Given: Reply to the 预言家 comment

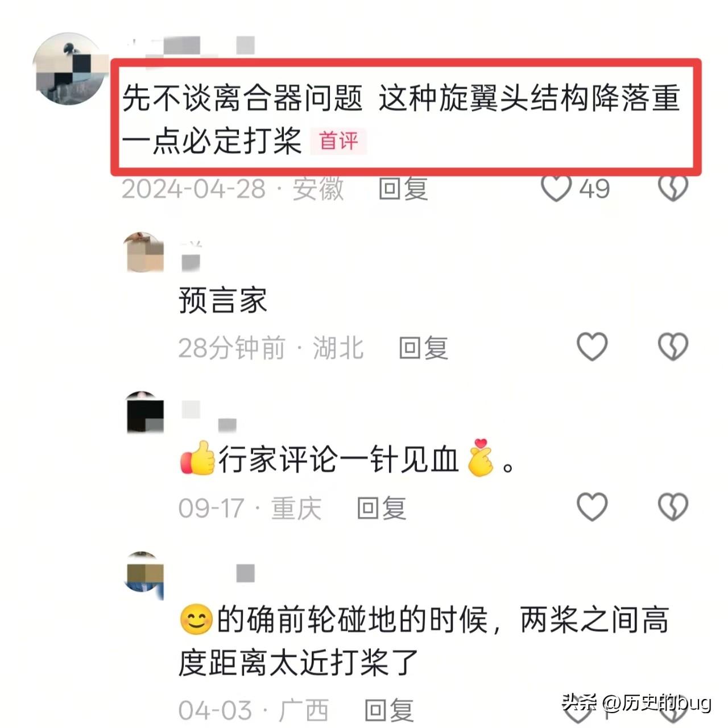Looking at the screenshot, I should [x=424, y=348].
